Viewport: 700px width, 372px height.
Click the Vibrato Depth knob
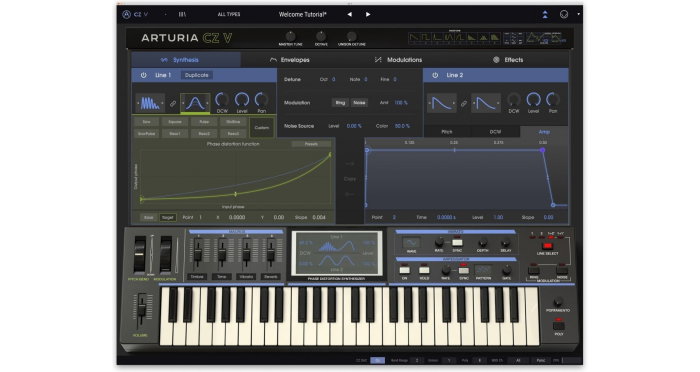coord(482,243)
